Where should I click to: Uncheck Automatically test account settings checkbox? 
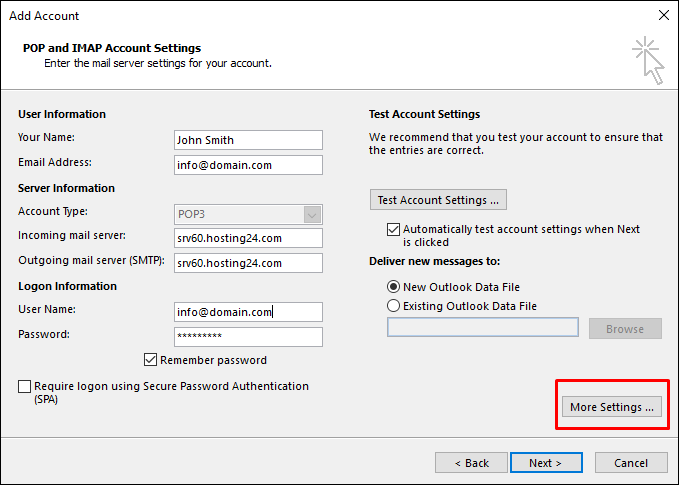coord(393,229)
